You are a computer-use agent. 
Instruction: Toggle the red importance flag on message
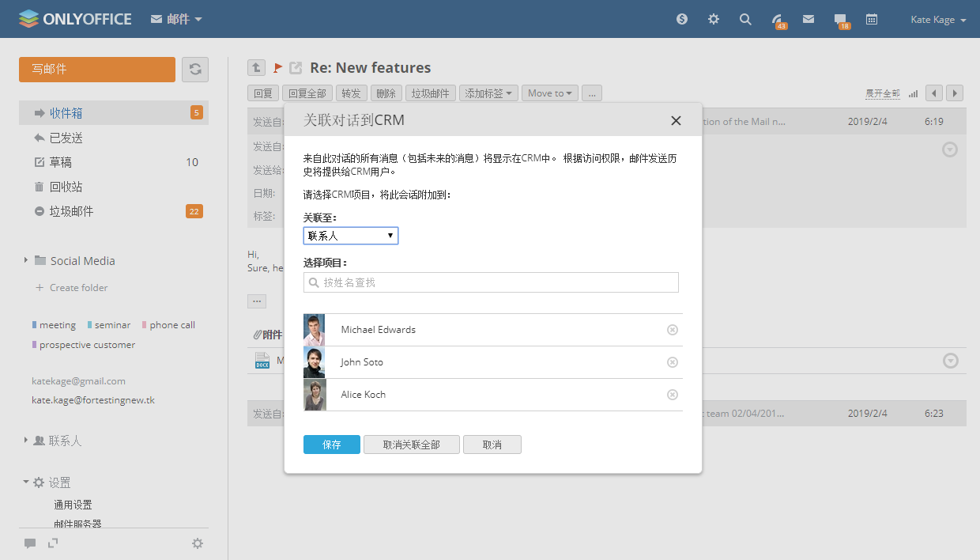pos(277,68)
